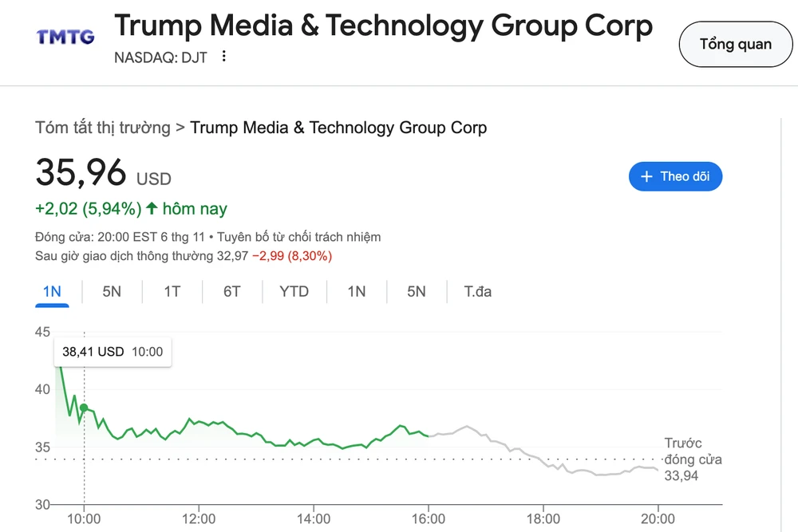
Task: Click the Tổng quan button
Action: pyautogui.click(x=735, y=44)
